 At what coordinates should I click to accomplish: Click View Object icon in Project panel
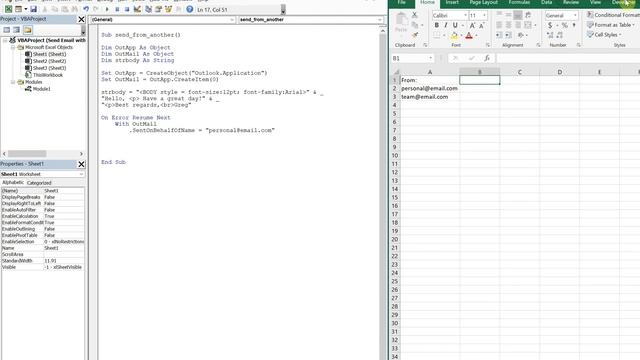tap(16, 30)
